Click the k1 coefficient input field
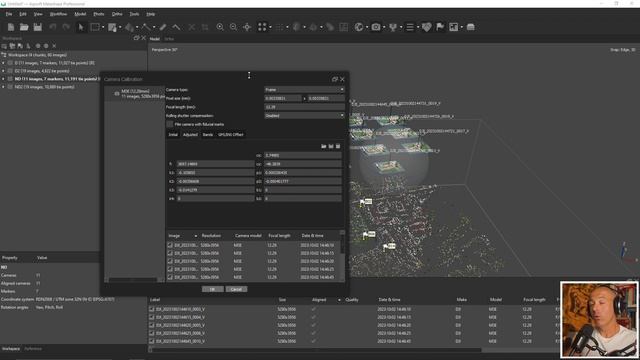Image resolution: width=640 pixels, height=360 pixels. tap(215, 173)
